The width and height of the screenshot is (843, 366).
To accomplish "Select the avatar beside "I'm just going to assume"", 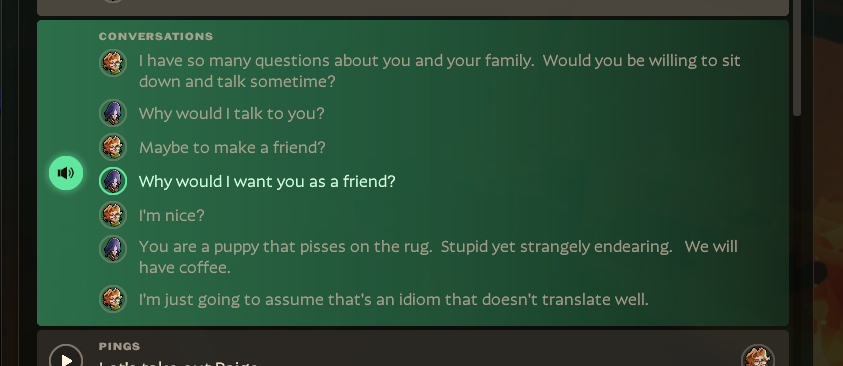I will 113,299.
